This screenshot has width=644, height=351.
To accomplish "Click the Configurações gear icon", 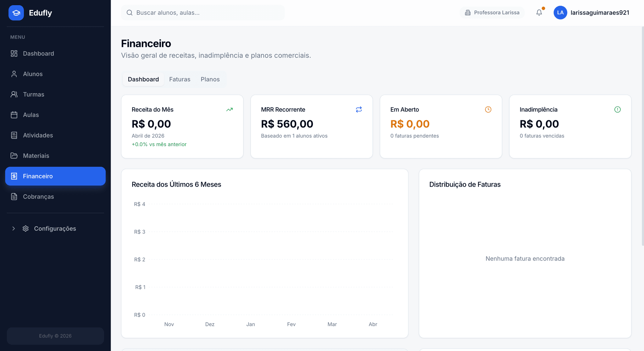I will coord(25,228).
